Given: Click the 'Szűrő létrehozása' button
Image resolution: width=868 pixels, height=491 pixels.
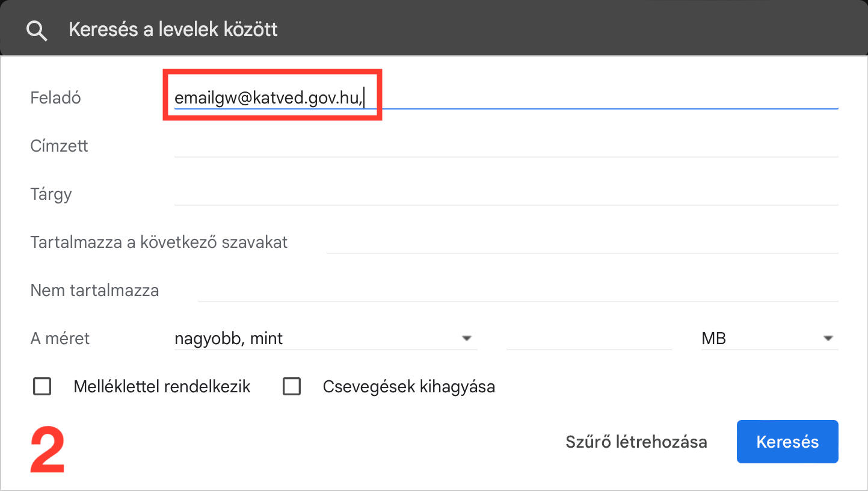Looking at the screenshot, I should (x=636, y=442).
